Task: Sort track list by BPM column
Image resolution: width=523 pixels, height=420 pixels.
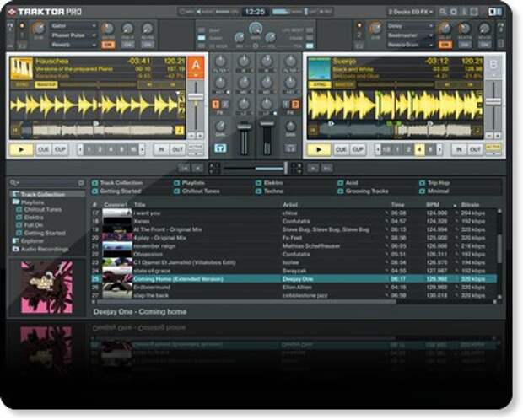Action: pos(433,204)
